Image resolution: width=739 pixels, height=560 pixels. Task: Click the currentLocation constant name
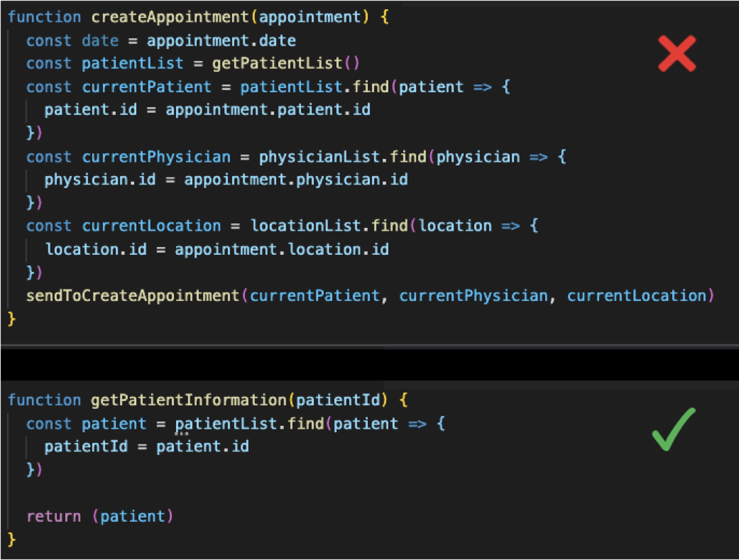point(151,226)
